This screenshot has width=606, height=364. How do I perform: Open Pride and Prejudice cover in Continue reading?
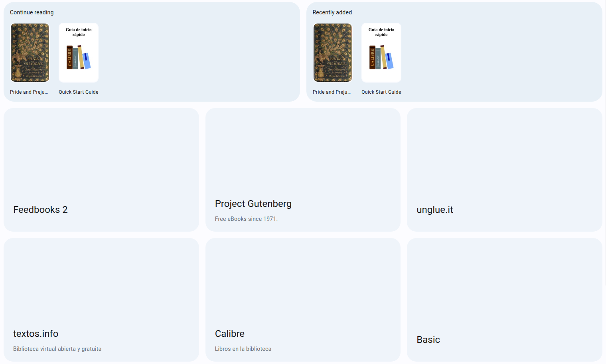tap(30, 53)
